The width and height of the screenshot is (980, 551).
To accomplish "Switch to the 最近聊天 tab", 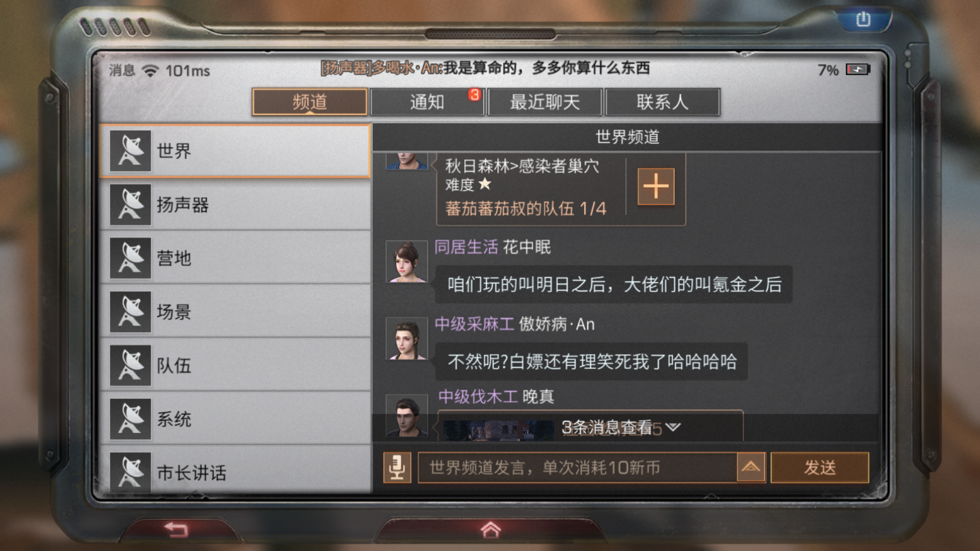I will pos(545,102).
